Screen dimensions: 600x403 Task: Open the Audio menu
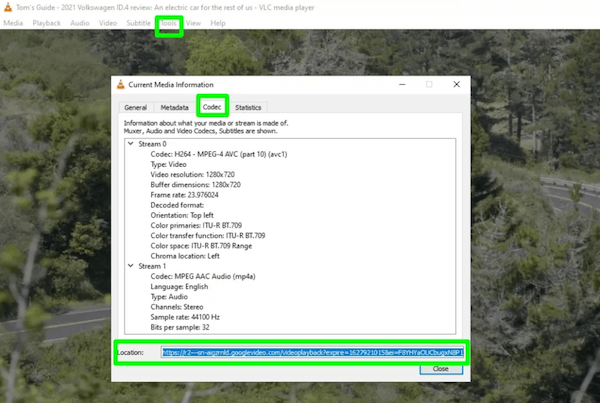pos(80,23)
